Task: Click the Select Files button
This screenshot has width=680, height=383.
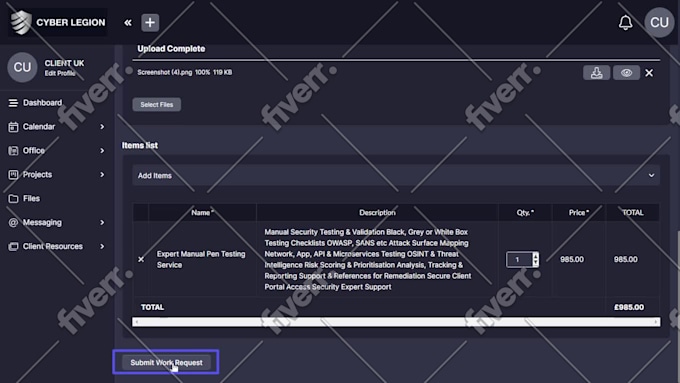Action: point(157,105)
